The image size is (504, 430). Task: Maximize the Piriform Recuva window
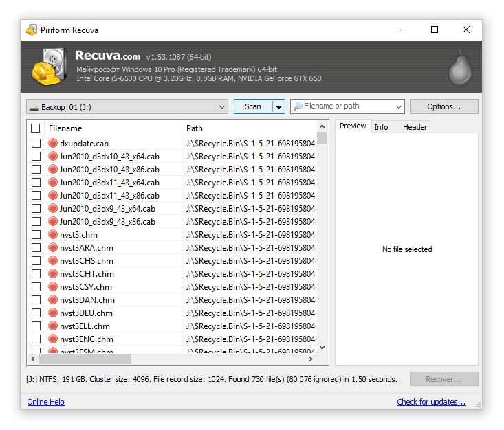point(435,30)
